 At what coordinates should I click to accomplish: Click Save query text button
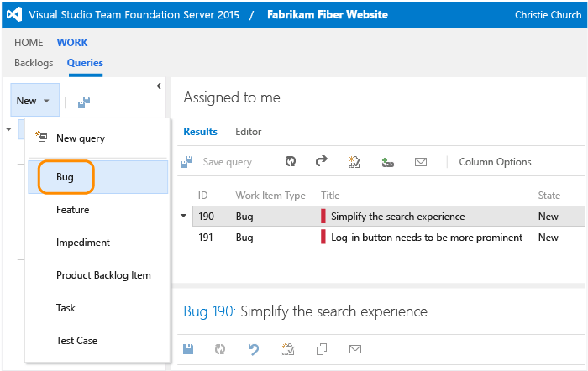tap(228, 162)
